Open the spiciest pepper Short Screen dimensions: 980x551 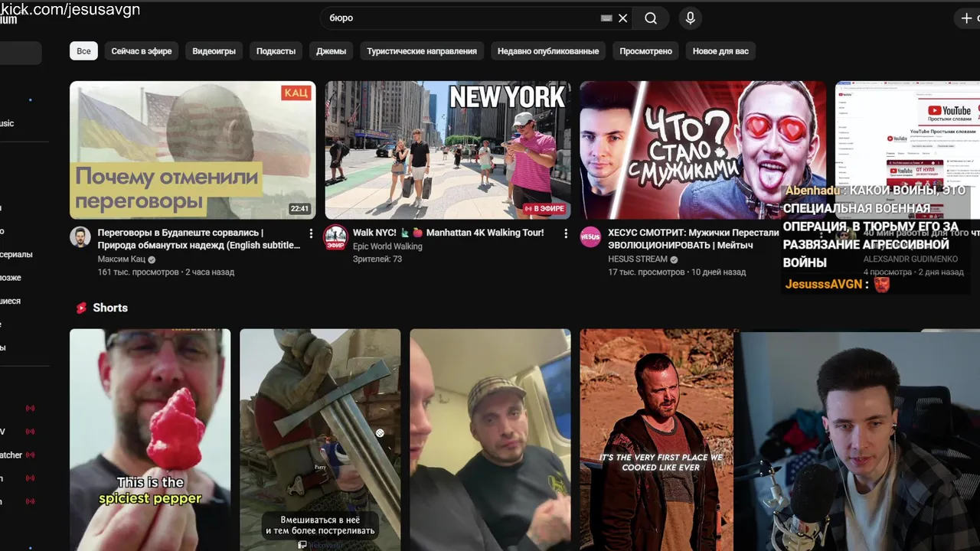150,440
